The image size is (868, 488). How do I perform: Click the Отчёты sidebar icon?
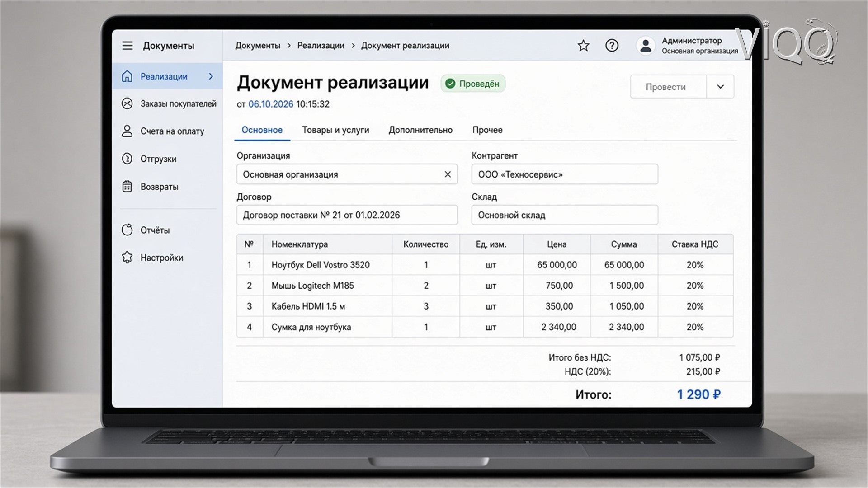pyautogui.click(x=127, y=230)
